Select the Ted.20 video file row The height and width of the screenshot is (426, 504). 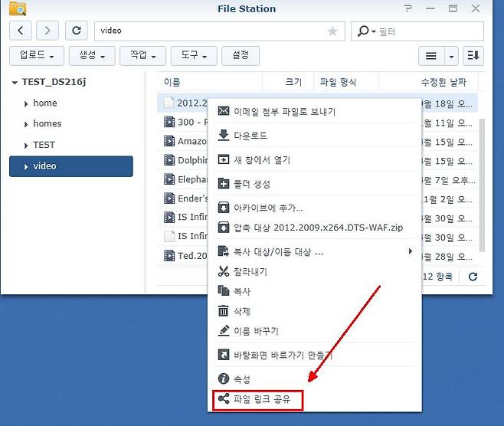182,256
